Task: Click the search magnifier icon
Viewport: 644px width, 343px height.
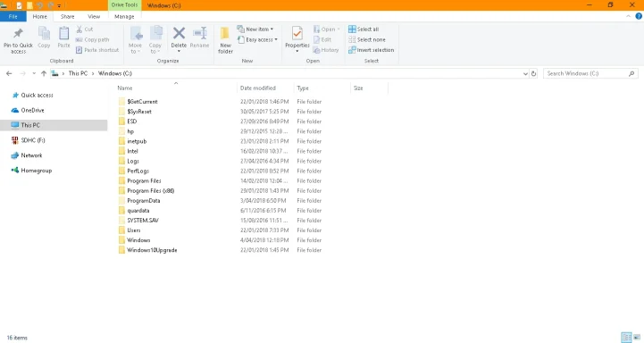Action: click(x=631, y=73)
